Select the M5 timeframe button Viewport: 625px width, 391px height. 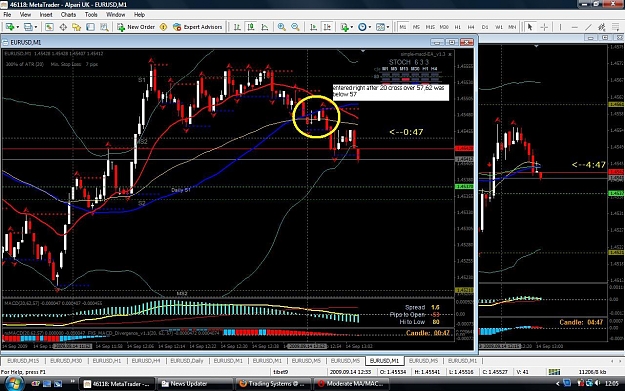pyautogui.click(x=416, y=27)
